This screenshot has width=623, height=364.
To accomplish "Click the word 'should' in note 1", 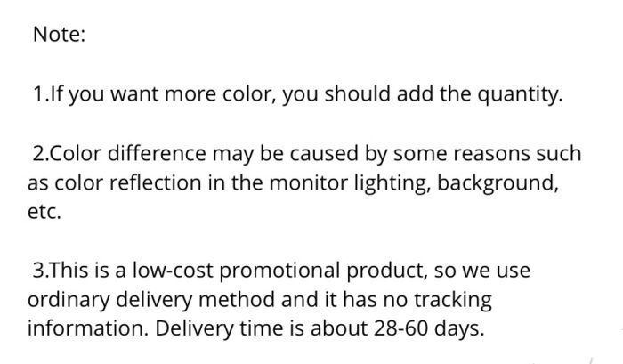I will coord(357,94).
